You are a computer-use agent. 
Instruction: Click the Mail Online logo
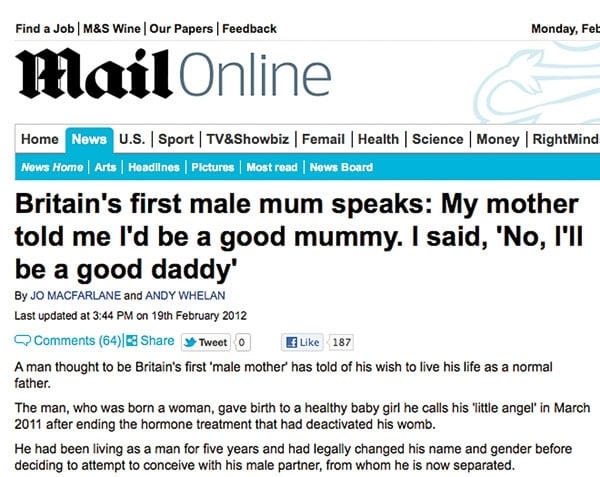tap(172, 78)
